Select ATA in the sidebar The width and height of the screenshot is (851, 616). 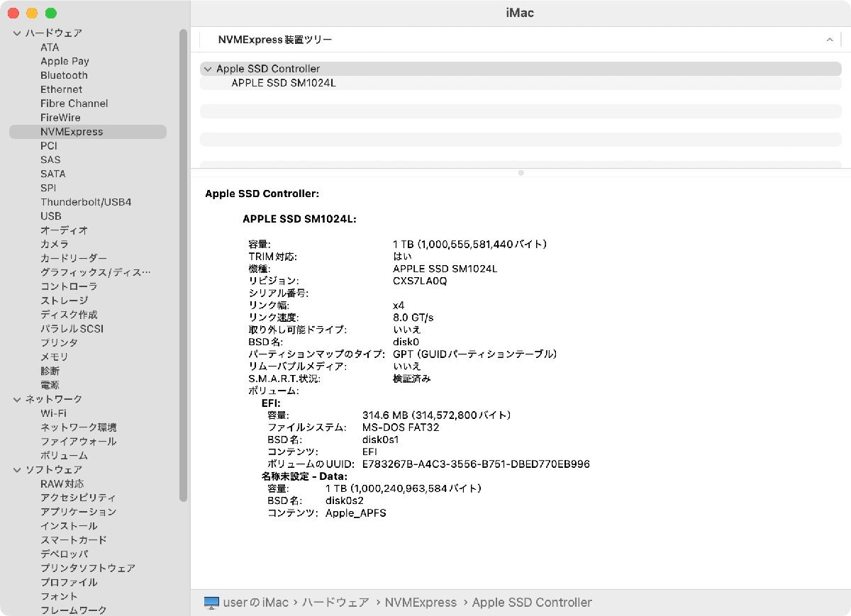pyautogui.click(x=50, y=47)
